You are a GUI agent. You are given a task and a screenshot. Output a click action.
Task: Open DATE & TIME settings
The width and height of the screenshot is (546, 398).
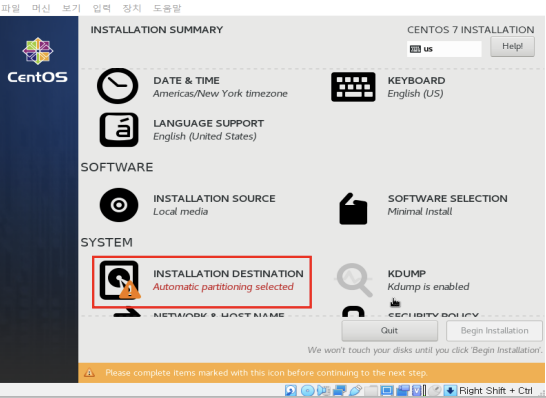tap(192, 86)
